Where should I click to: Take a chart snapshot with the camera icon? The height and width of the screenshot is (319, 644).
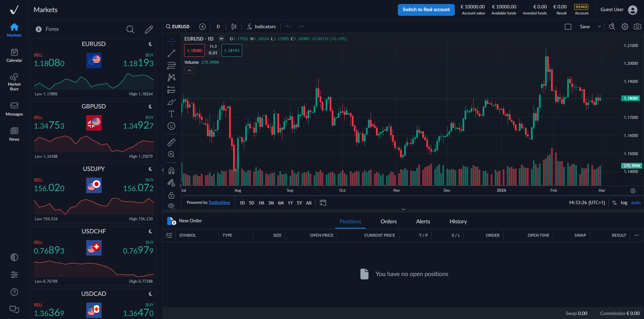tap(638, 27)
